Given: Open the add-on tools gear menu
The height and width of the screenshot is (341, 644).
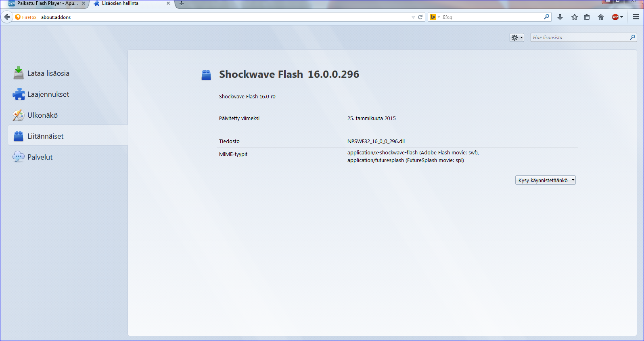Looking at the screenshot, I should (x=517, y=37).
